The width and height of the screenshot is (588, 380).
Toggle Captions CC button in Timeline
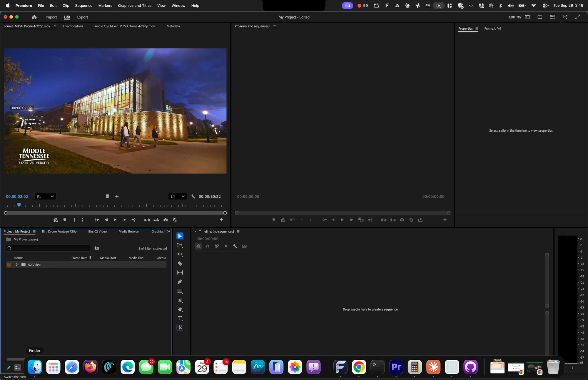244,246
